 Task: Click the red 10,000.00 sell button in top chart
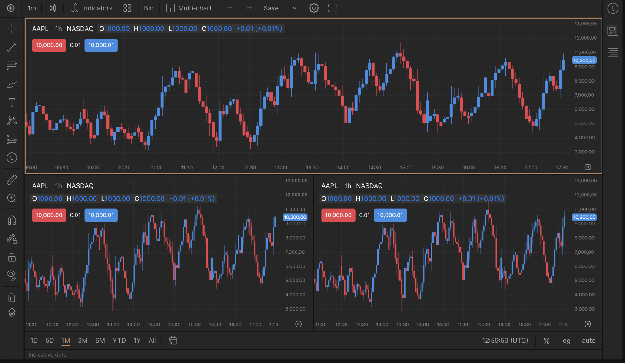click(49, 45)
